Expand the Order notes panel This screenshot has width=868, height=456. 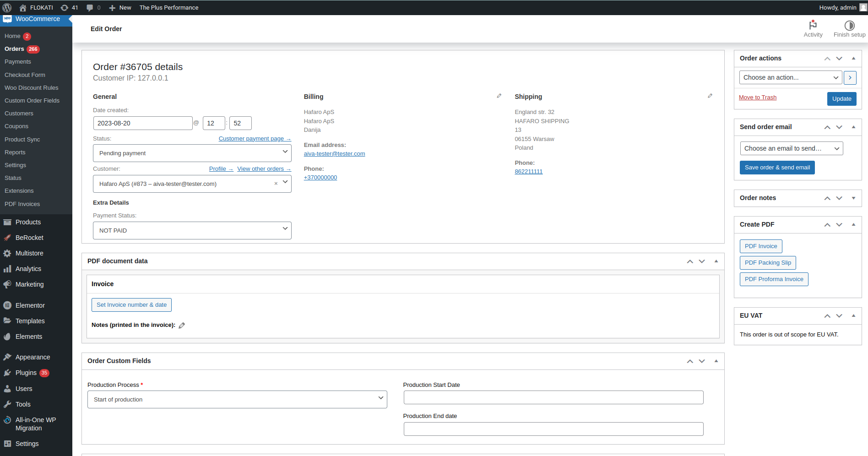tap(853, 198)
